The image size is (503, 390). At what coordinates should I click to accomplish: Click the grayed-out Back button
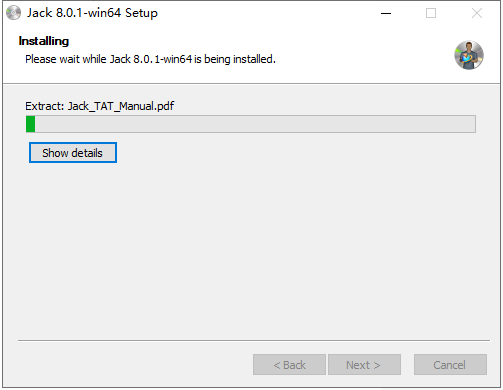[x=289, y=365]
